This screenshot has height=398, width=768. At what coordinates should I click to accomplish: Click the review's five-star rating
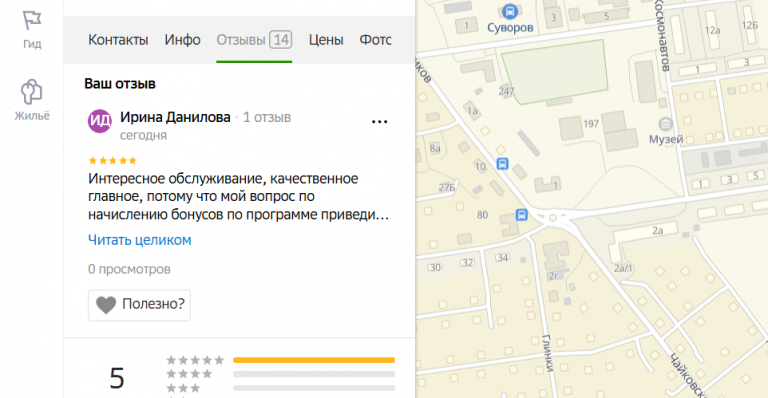point(113,161)
